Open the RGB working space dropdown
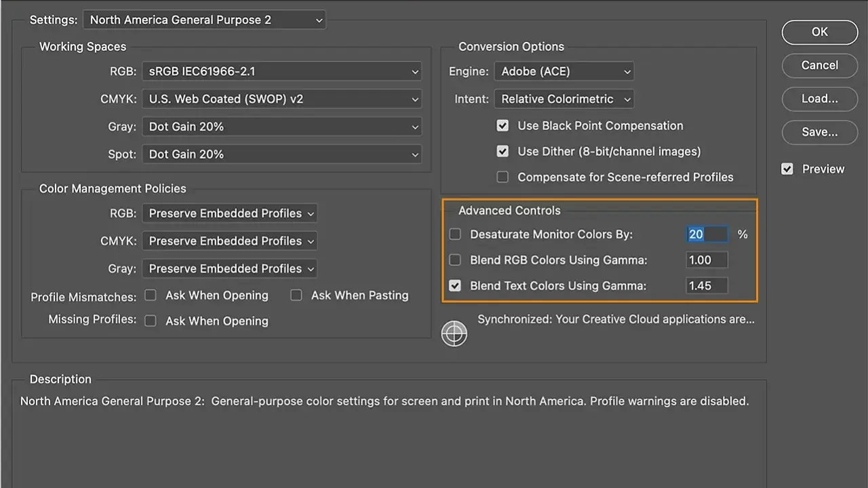 (x=281, y=71)
